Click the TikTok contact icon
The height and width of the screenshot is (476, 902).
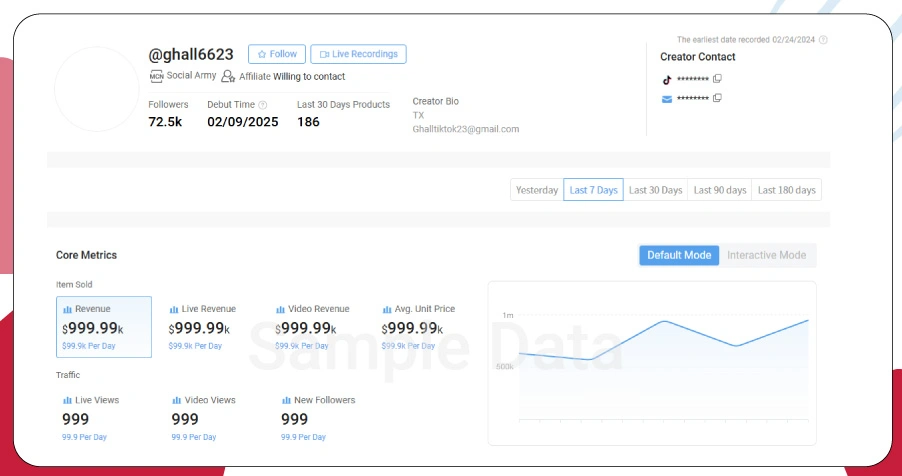click(x=667, y=79)
